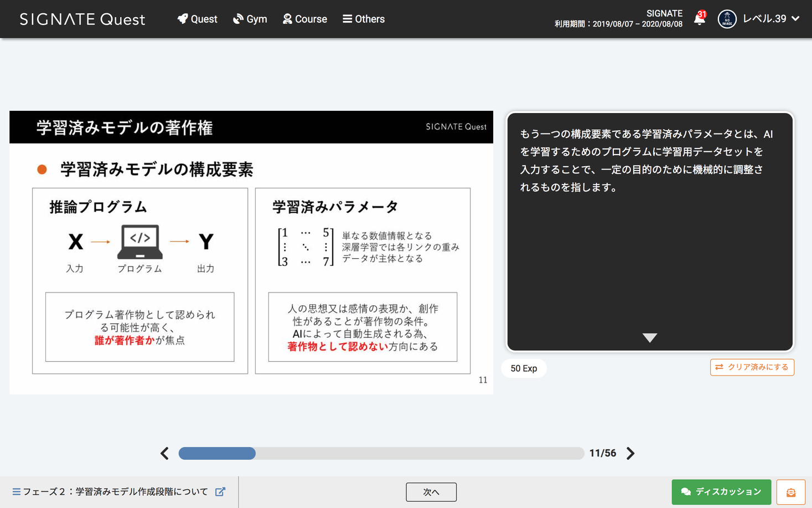Click the external link icon beside フェーズ2
This screenshot has height=508, width=812.
220,492
